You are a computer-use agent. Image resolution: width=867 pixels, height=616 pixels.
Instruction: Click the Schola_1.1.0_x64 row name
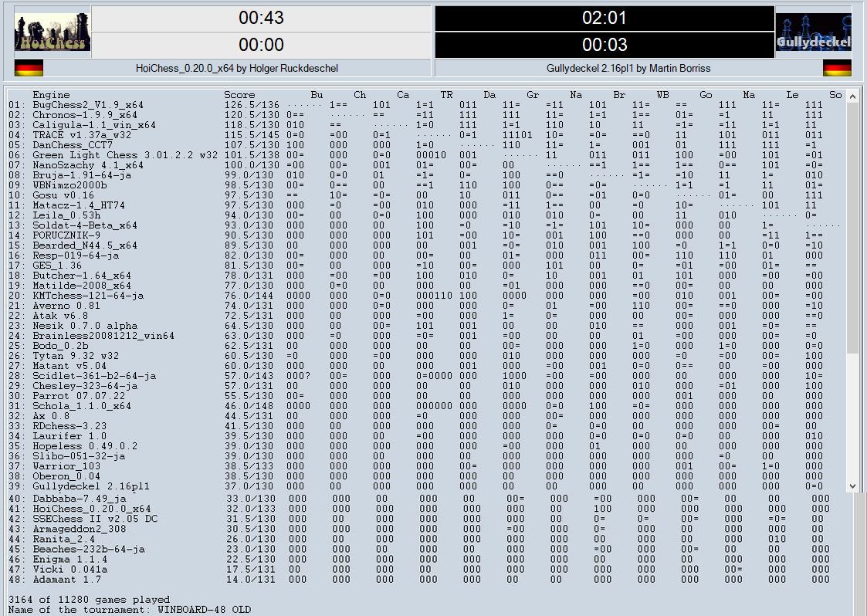82,406
